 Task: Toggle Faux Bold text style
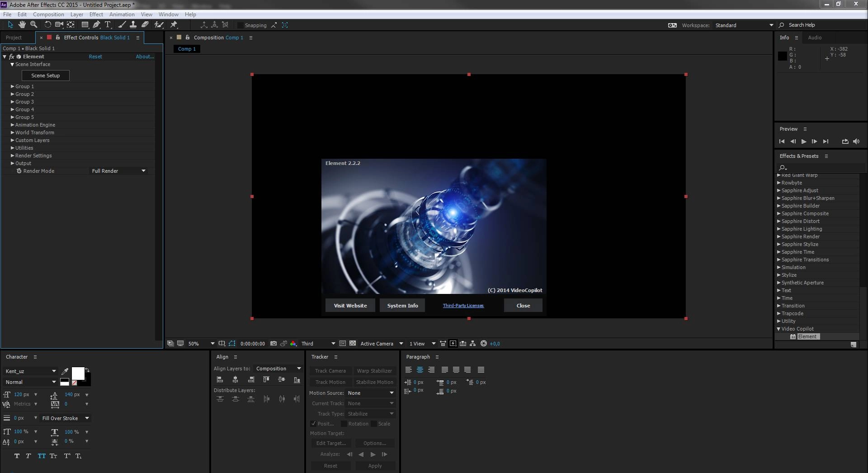pyautogui.click(x=17, y=456)
